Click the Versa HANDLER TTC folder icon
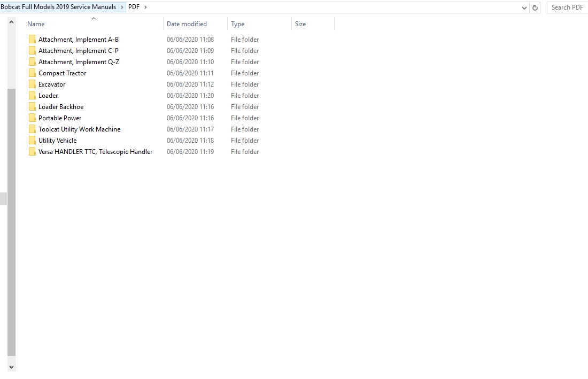Viewport: 588px width, 379px height. 32,152
